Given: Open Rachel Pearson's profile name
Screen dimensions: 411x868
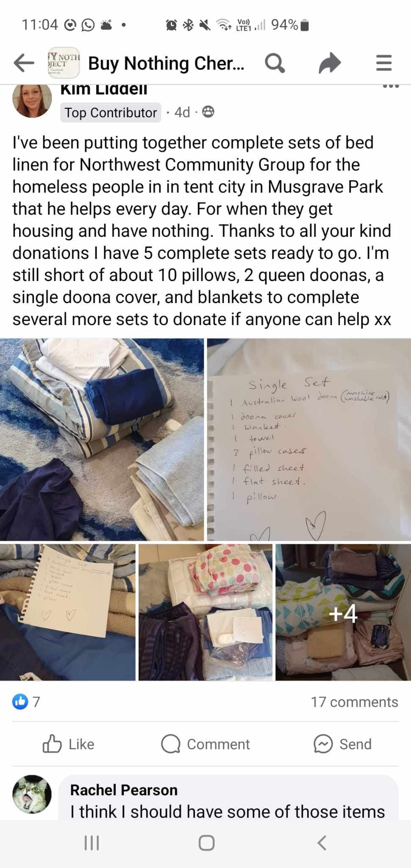Looking at the screenshot, I should tap(124, 790).
